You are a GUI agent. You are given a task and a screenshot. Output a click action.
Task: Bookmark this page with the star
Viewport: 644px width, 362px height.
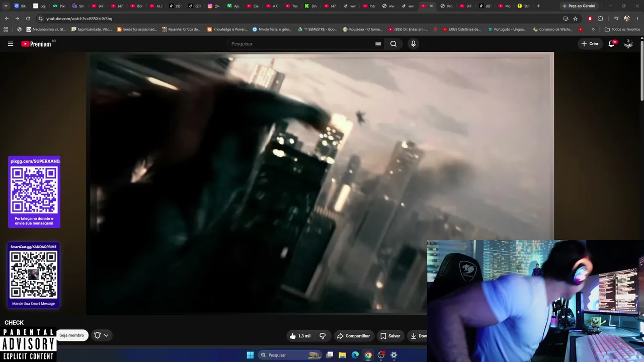[575, 19]
